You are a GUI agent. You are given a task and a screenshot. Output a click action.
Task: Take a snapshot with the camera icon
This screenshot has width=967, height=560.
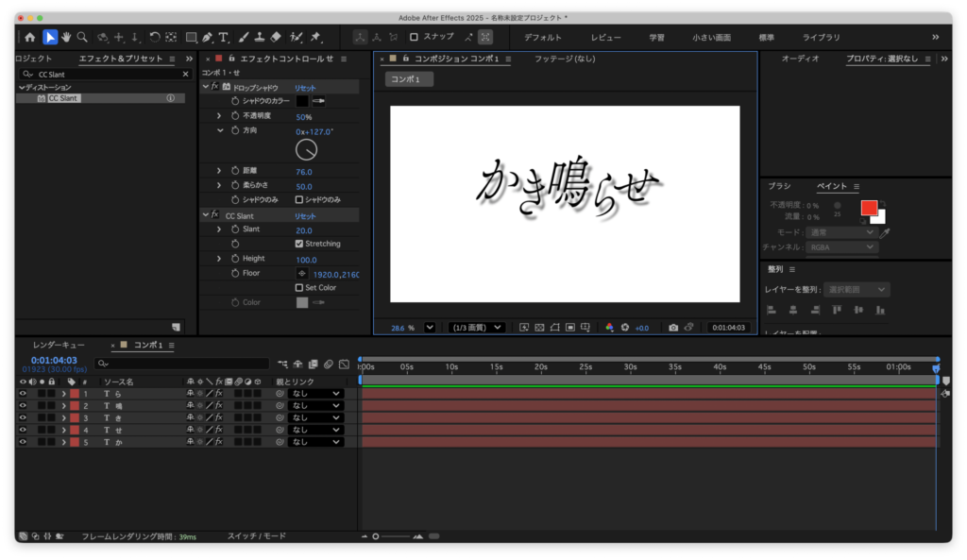(673, 328)
